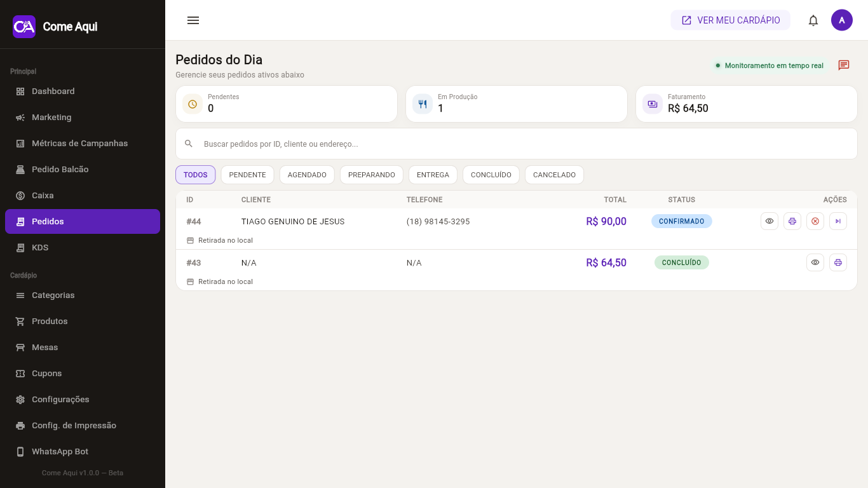The image size is (868, 488).
Task: Click the Faturamento money icon
Action: click(x=653, y=104)
